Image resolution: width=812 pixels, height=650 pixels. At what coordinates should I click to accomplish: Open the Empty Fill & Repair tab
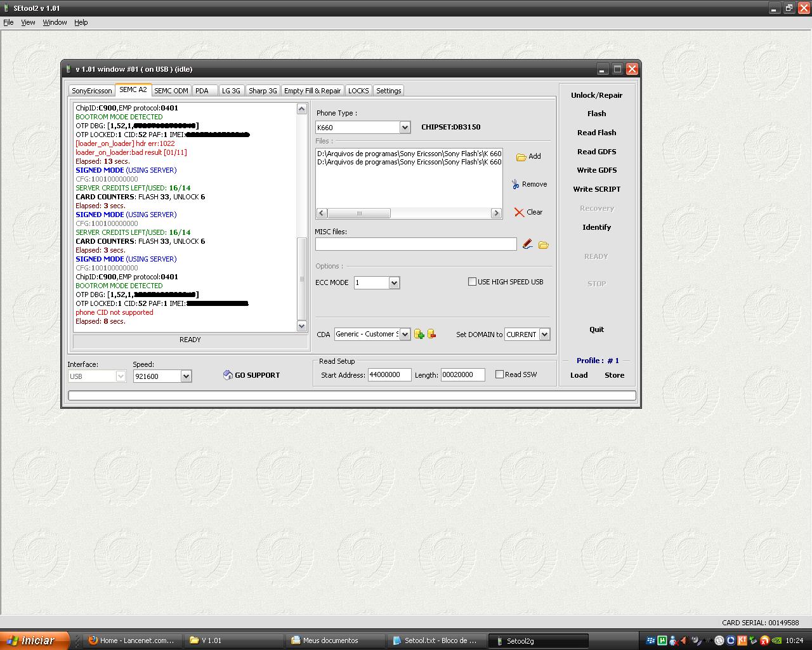click(312, 91)
